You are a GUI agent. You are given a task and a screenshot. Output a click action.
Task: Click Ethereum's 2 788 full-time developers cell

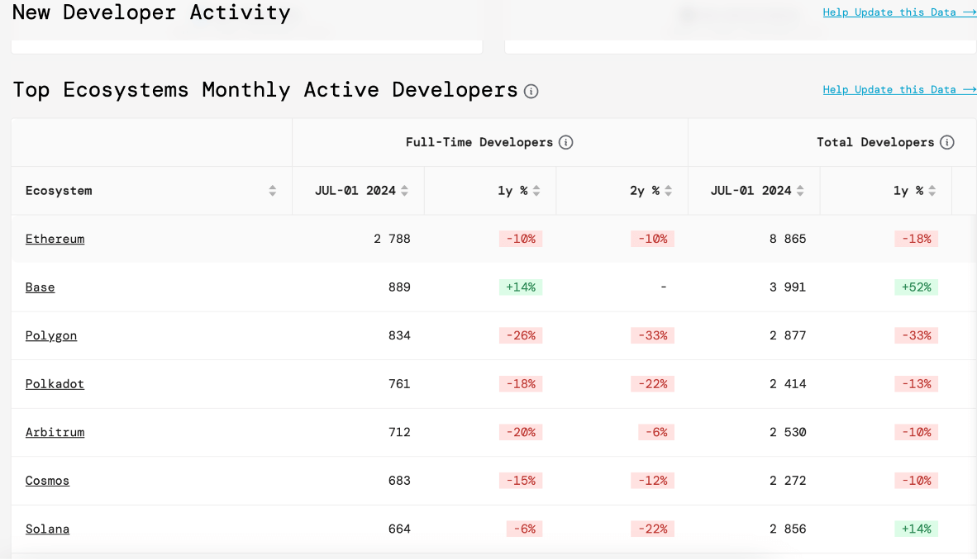coord(391,239)
